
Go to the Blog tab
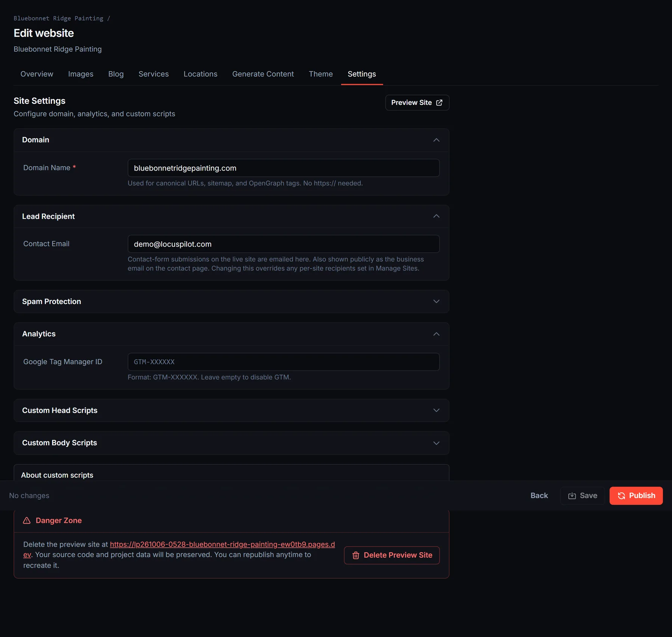click(116, 74)
